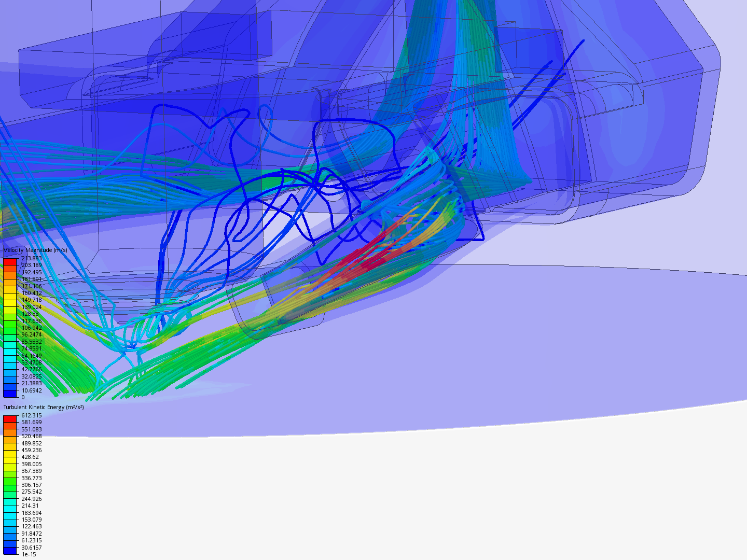Viewport: 747px width, 560px height.
Task: Click turbulent energy value 30.6157
Action: 32,548
